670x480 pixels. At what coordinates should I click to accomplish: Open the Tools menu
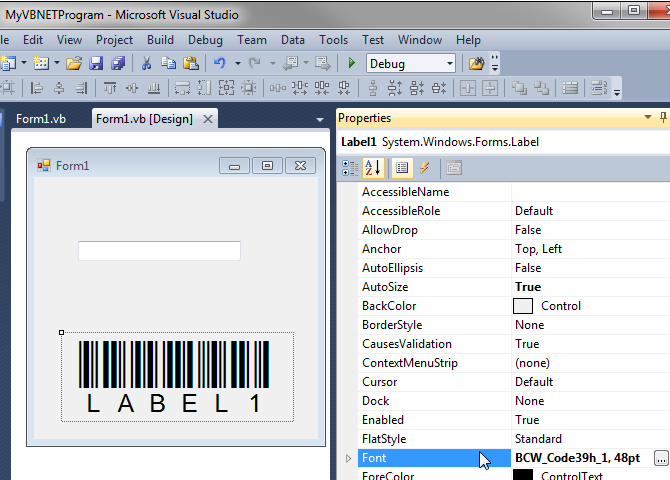[333, 40]
